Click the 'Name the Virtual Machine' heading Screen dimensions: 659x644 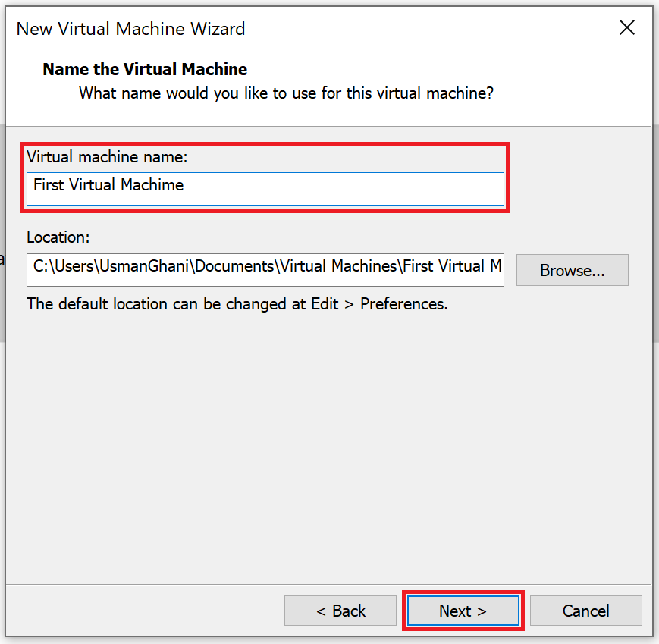coord(144,69)
